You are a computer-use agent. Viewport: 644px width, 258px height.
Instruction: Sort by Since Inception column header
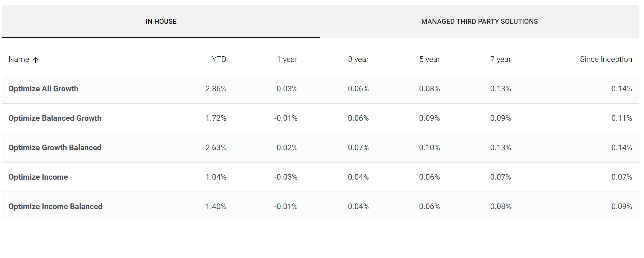(606, 59)
